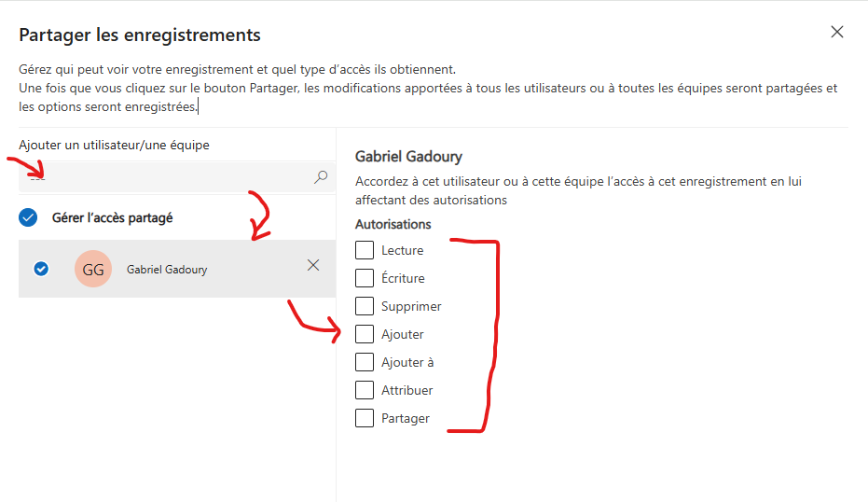Deselect the checkmark beside Gabriel Gadoury's avatar
The height and width of the screenshot is (502, 868).
(41, 269)
